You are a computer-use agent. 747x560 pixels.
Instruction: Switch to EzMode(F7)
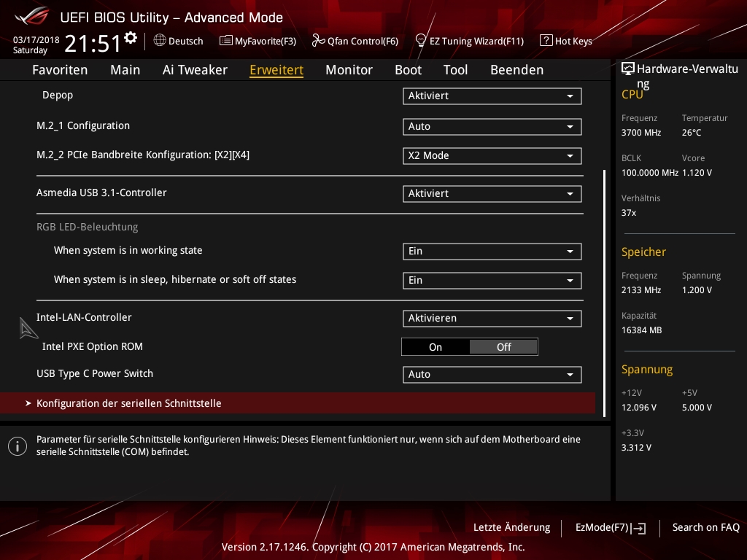coord(611,528)
